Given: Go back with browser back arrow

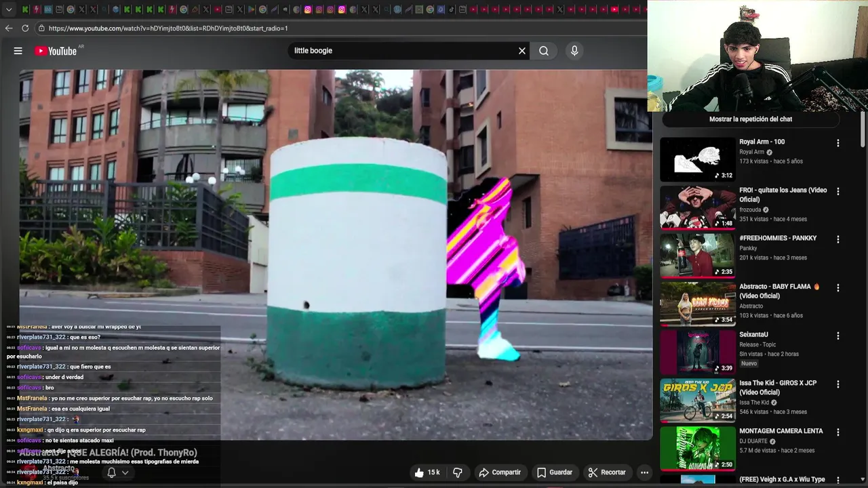Looking at the screenshot, I should tap(9, 28).
